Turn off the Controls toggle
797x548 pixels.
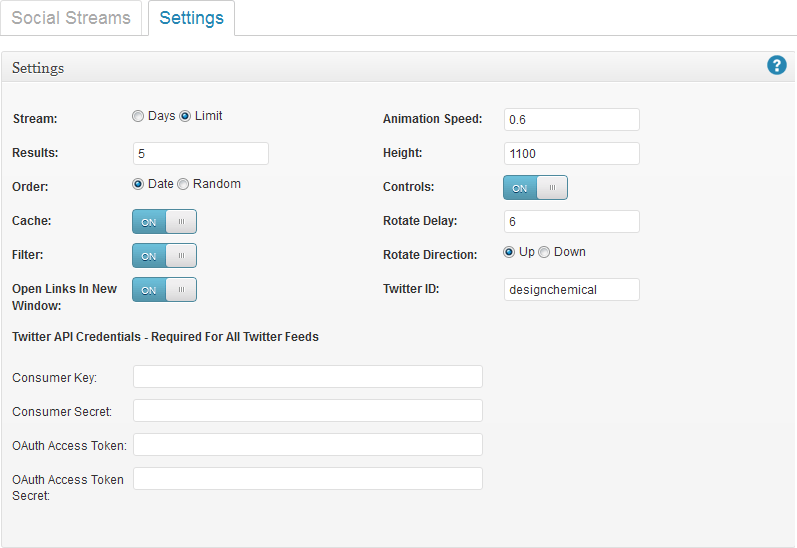[x=535, y=188]
